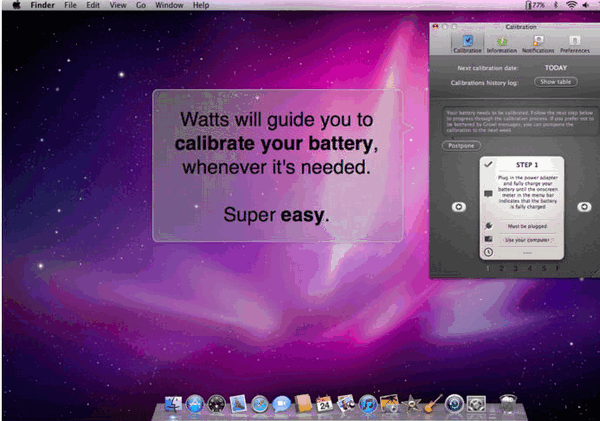The width and height of the screenshot is (600, 421).
Task: Open the Wi-Fi menu bar icon
Action: (x=571, y=5)
